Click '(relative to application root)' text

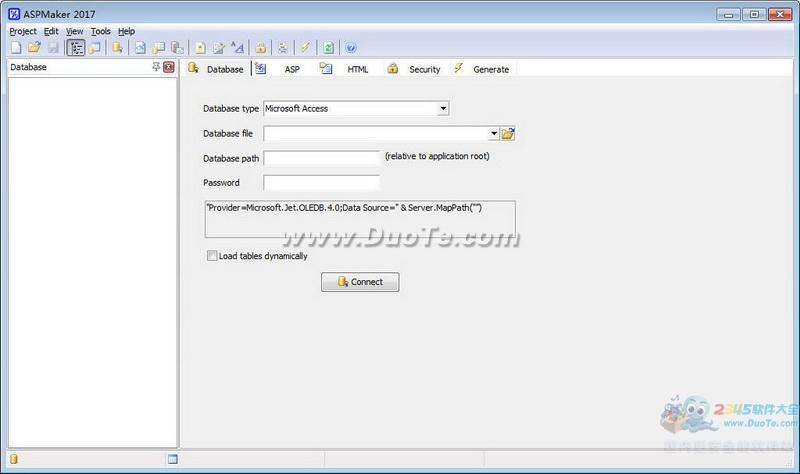tap(437, 156)
